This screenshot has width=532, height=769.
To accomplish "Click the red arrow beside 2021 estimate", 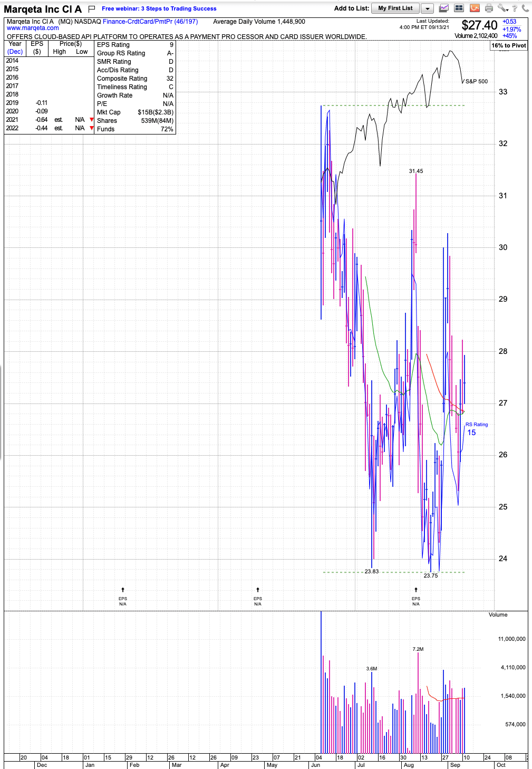I will (92, 120).
